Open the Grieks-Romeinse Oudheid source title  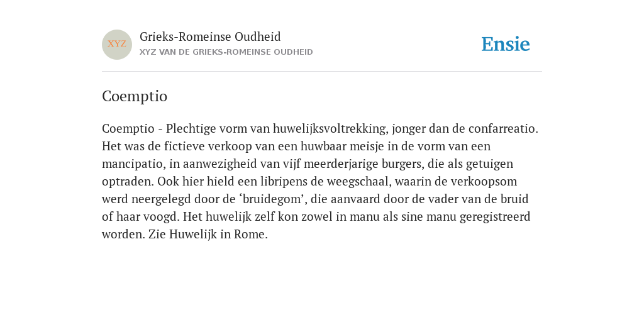point(210,37)
